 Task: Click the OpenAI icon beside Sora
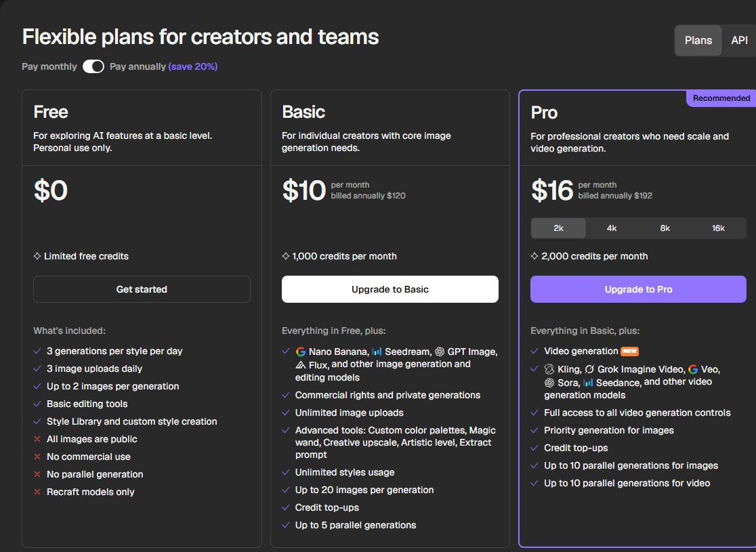549,383
